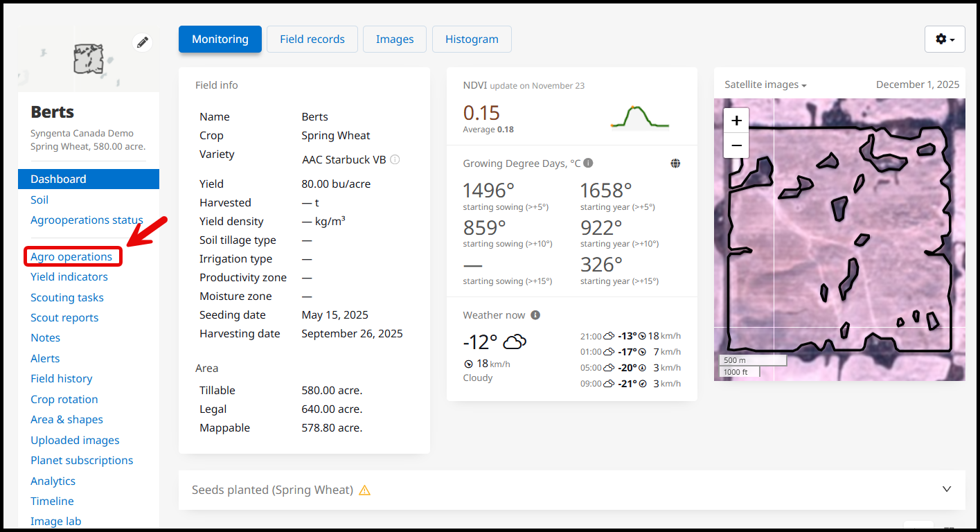Select the Monitoring tab
980x532 pixels.
pos(220,39)
